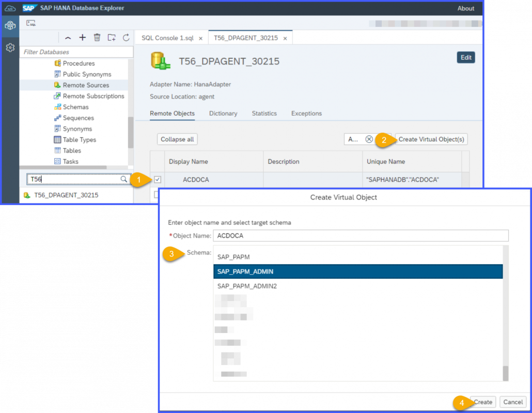Click the Edit button
Viewport: 532px width, 413px height.
[465, 58]
